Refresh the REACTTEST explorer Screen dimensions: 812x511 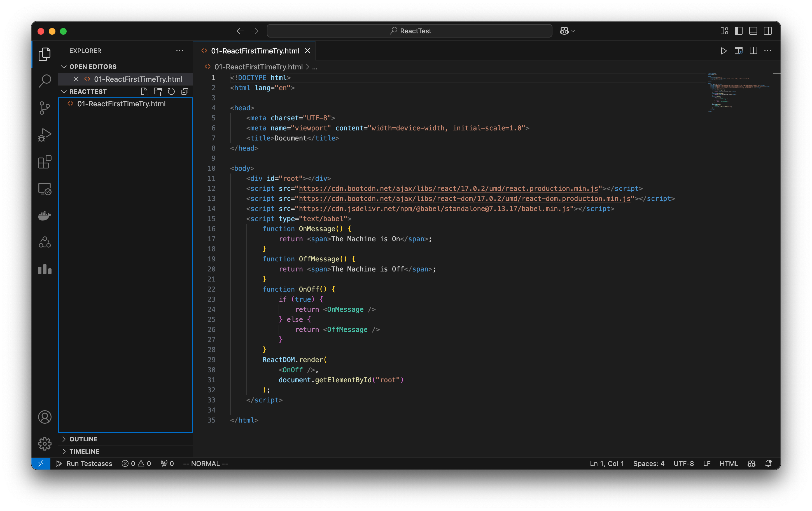tap(171, 91)
